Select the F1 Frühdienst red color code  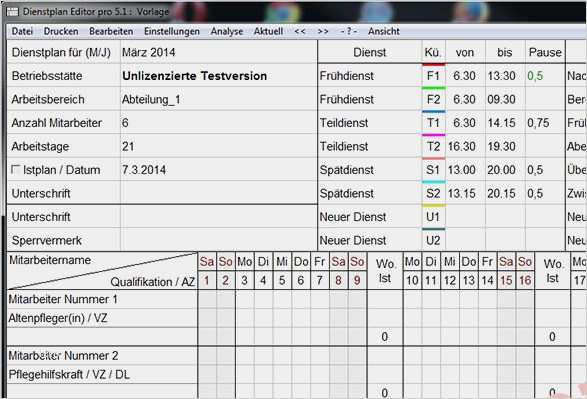click(x=434, y=76)
